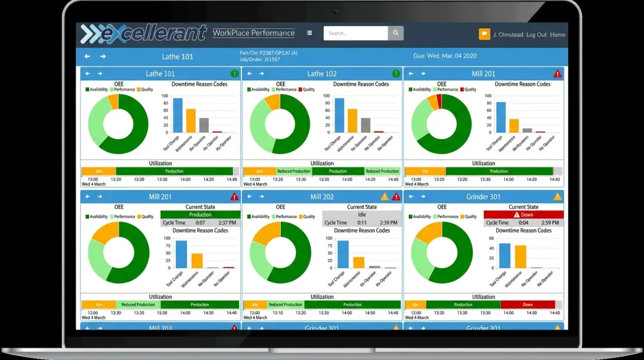Click yellow warning icon on Mill 202 Idle panel
644x360 pixels.
coord(385,196)
